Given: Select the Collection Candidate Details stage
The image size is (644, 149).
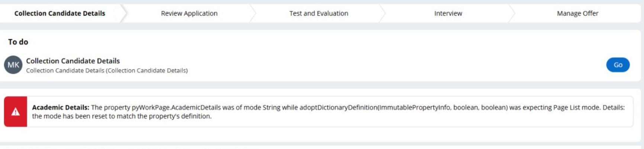Looking at the screenshot, I should pyautogui.click(x=59, y=13).
